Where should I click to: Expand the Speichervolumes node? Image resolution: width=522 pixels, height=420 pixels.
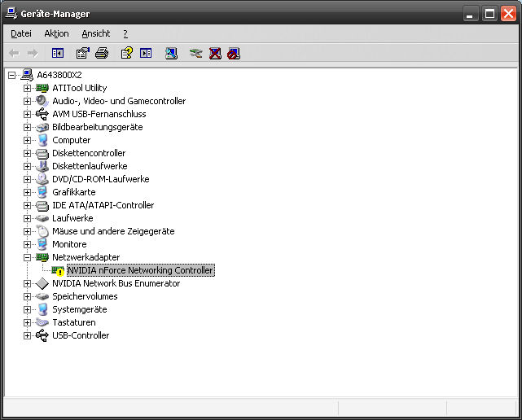point(28,296)
